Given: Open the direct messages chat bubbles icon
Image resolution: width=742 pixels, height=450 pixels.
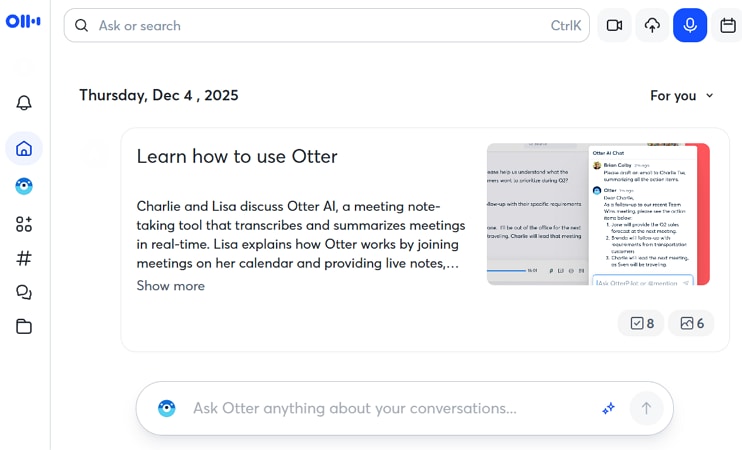Looking at the screenshot, I should [24, 292].
